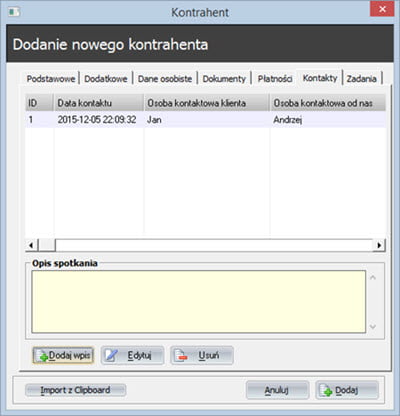Select the Kontakty tab
Screen dimensions: 400x416
320,78
